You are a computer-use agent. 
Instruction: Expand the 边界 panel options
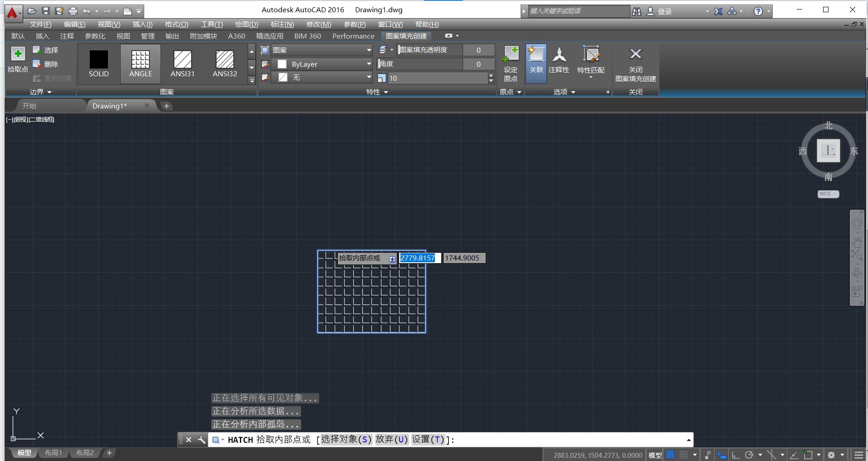pyautogui.click(x=40, y=92)
